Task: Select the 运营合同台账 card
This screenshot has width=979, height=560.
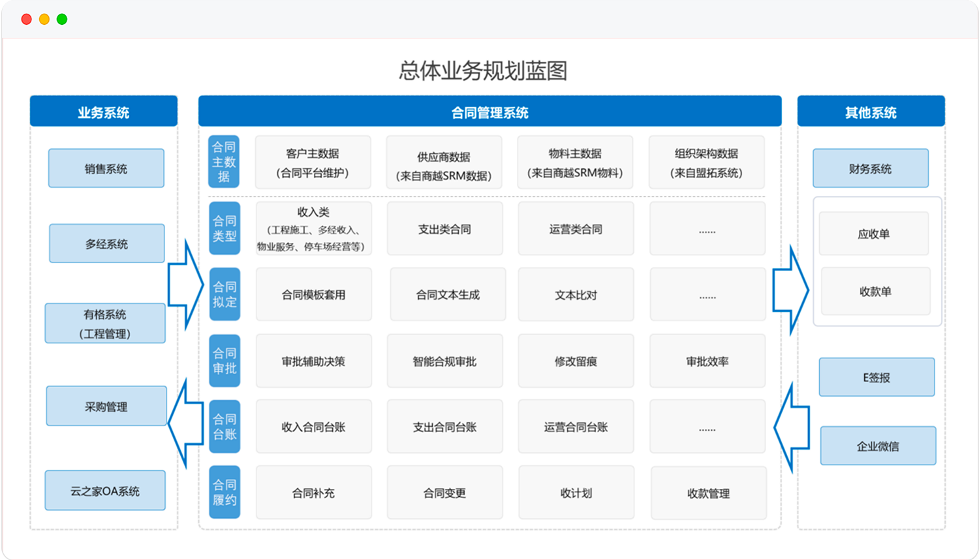Action: coord(576,427)
